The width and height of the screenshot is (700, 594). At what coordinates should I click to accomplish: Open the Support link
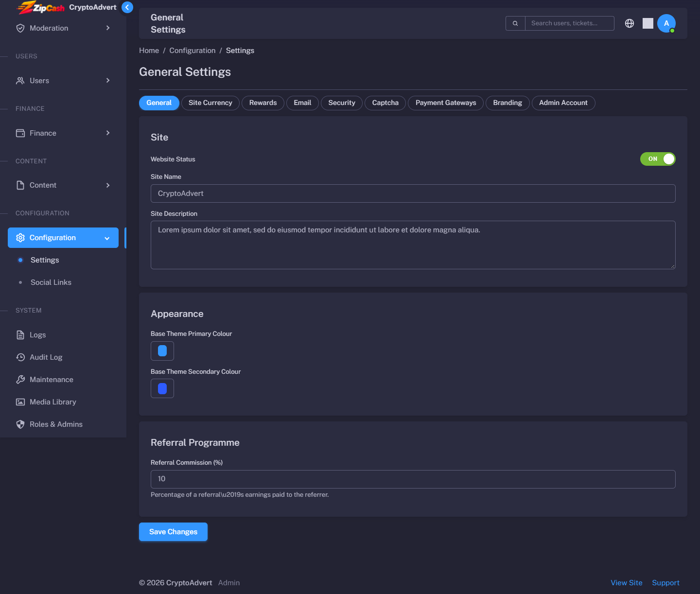click(666, 583)
